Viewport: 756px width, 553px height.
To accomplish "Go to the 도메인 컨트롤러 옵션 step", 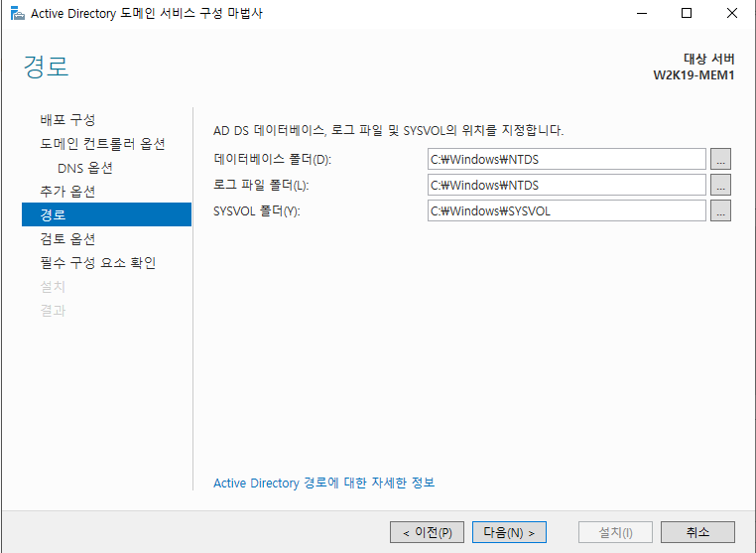I will click(103, 144).
